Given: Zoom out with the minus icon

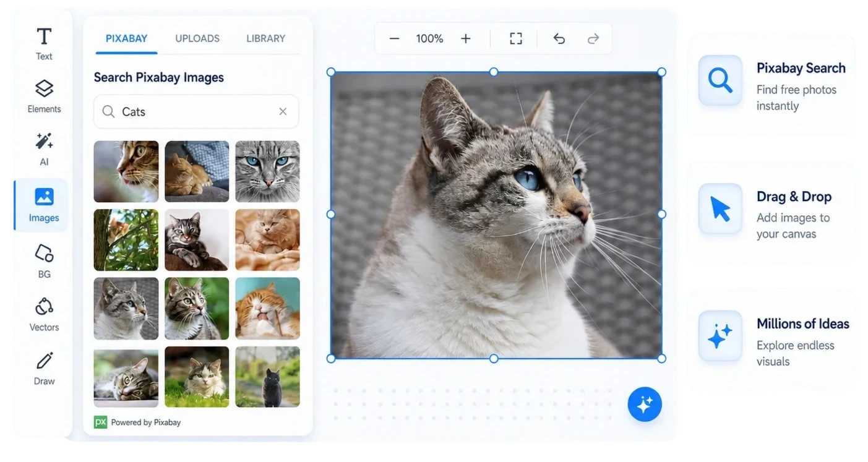Looking at the screenshot, I should pos(394,38).
